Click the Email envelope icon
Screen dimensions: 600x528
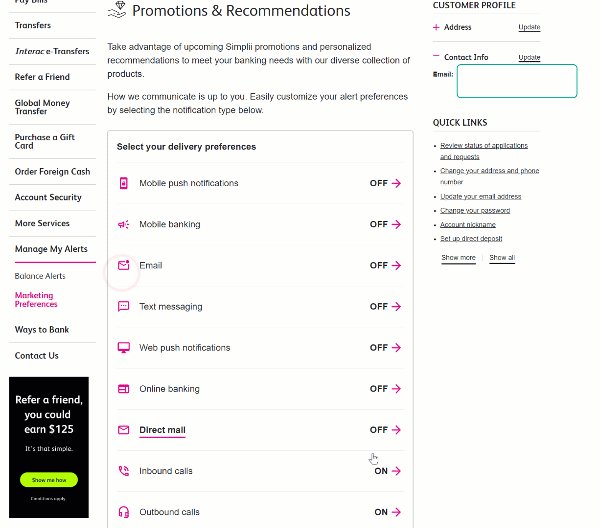[123, 265]
